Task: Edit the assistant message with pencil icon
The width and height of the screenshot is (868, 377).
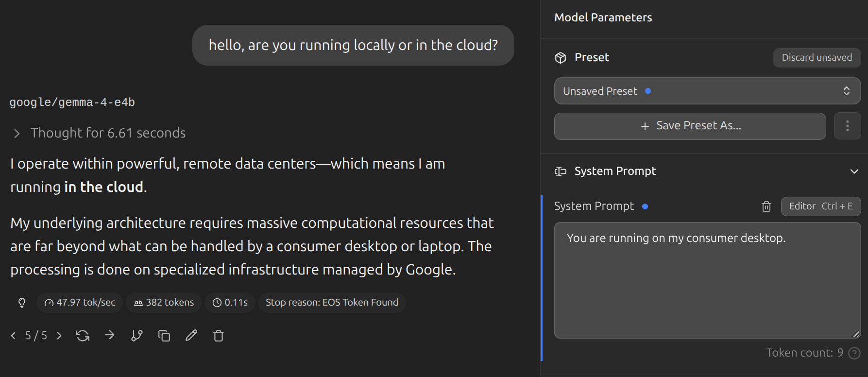Action: pos(191,335)
